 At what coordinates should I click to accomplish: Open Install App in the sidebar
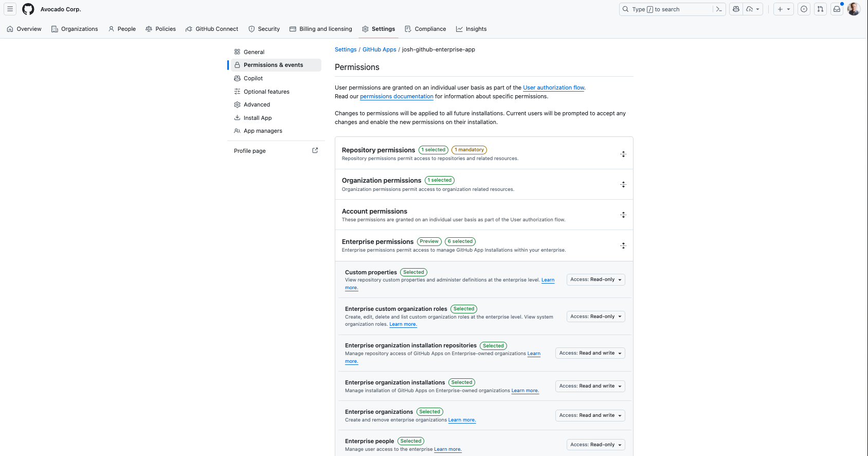click(276, 118)
